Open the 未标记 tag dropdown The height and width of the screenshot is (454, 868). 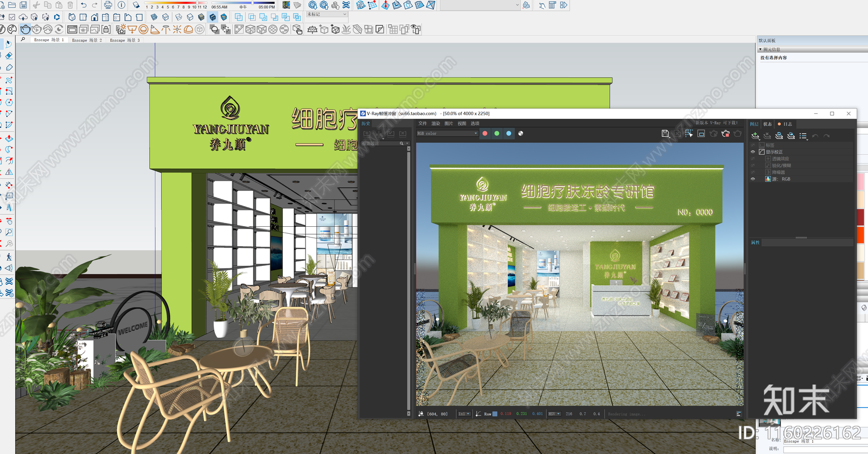[x=327, y=14]
